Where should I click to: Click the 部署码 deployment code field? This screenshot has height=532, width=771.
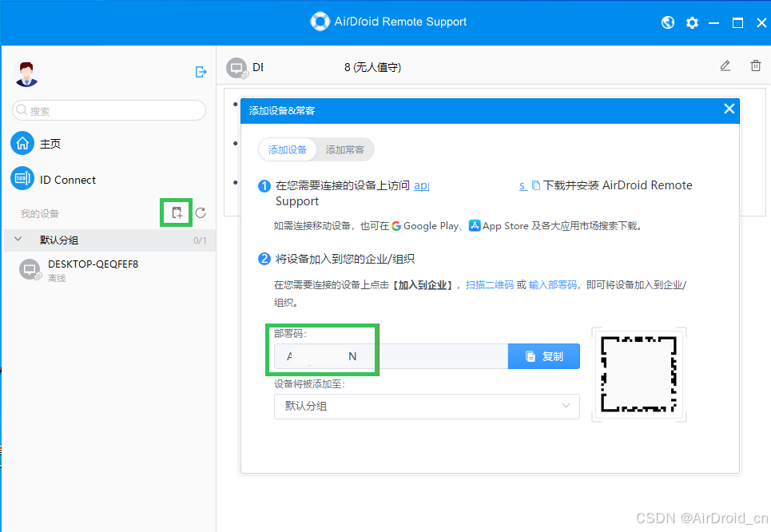pos(391,356)
